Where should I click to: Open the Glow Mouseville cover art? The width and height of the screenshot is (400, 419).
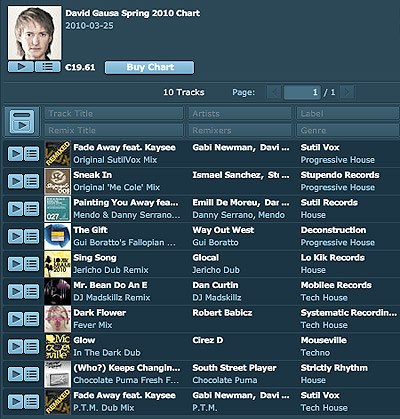click(58, 347)
